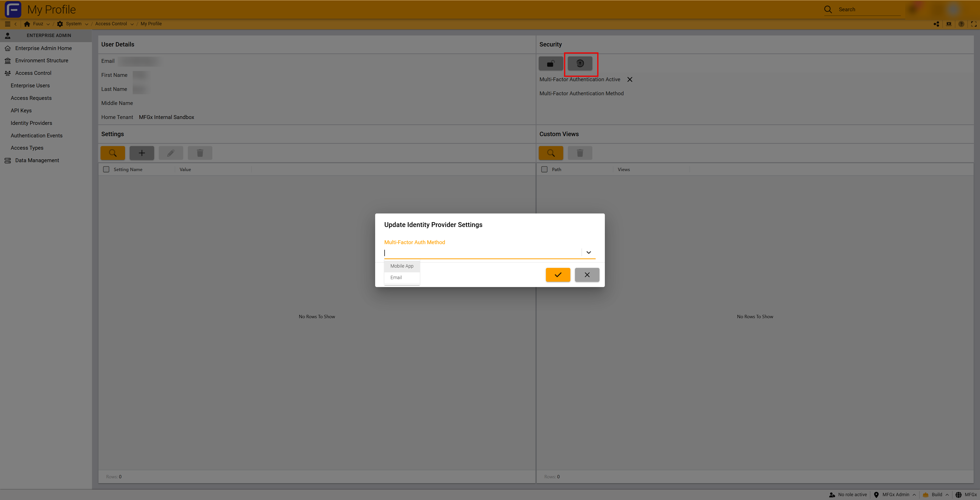Click the search button in Settings panel

113,153
